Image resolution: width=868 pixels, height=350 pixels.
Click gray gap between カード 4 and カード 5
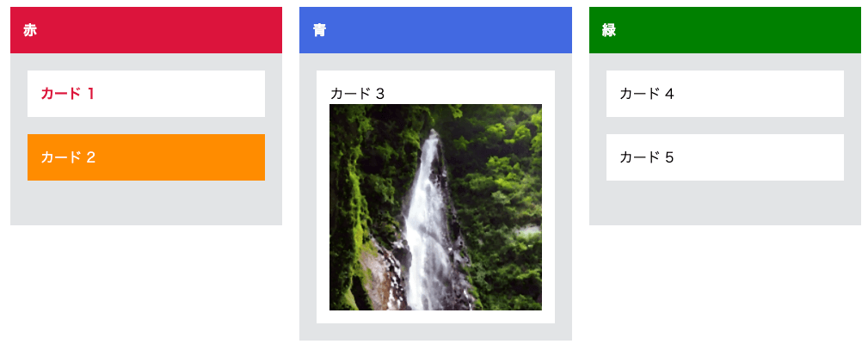pos(725,126)
